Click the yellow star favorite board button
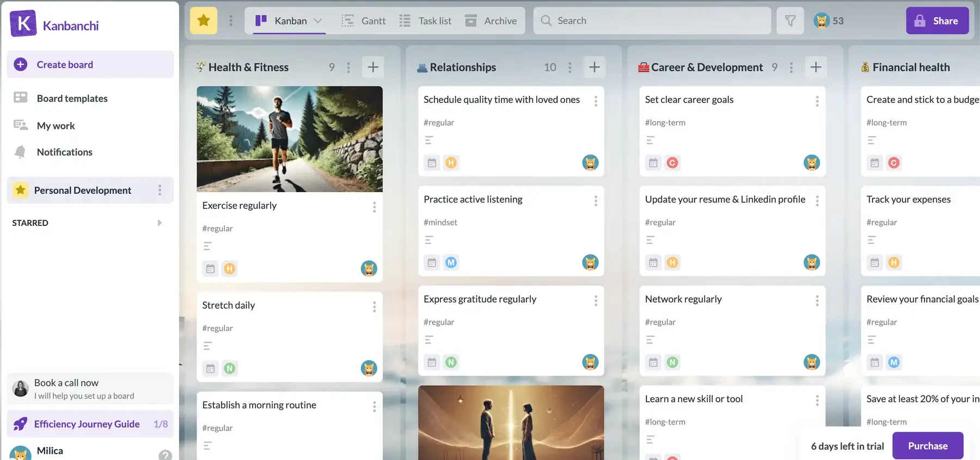Screen dimensions: 980x460 (204, 21)
